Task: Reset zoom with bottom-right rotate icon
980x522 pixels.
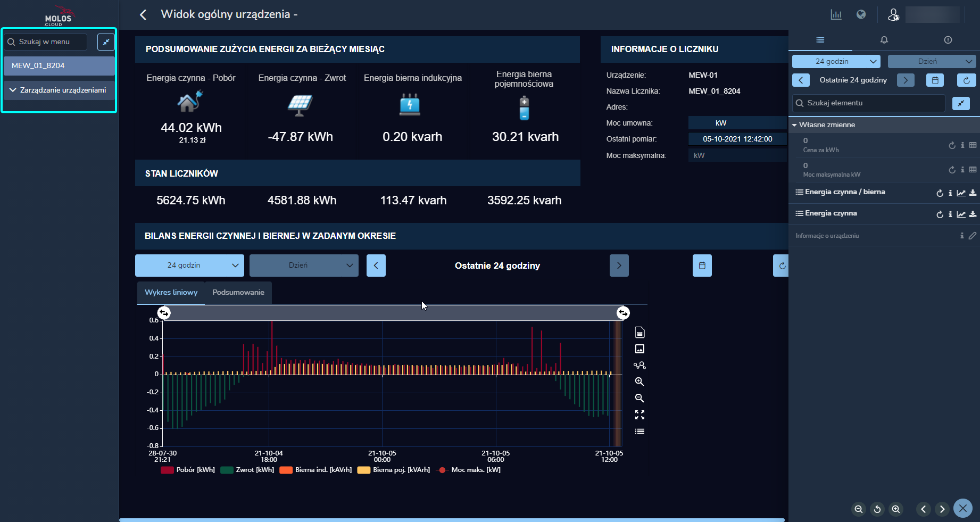Action: tap(877, 509)
